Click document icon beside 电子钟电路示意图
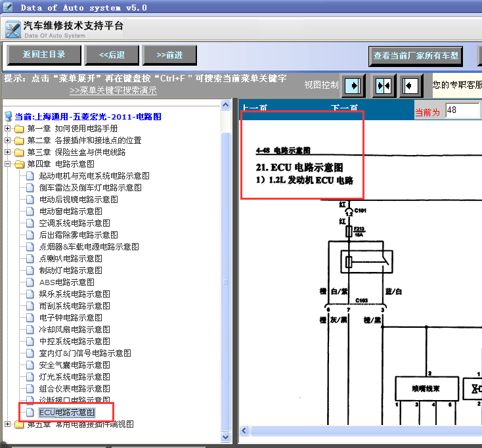This screenshot has width=482, height=448. [x=30, y=318]
